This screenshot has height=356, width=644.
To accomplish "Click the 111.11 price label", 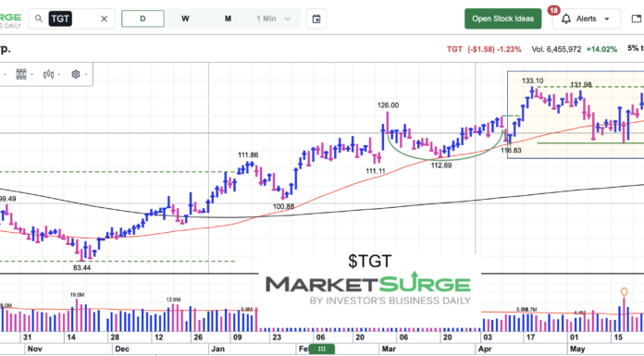I will click(376, 171).
